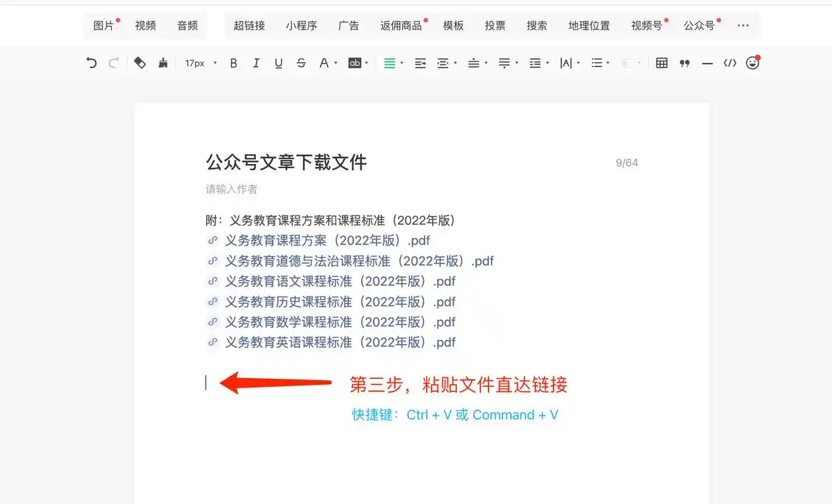The height and width of the screenshot is (504, 832).
Task: Insert a 广告
Action: [x=348, y=25]
